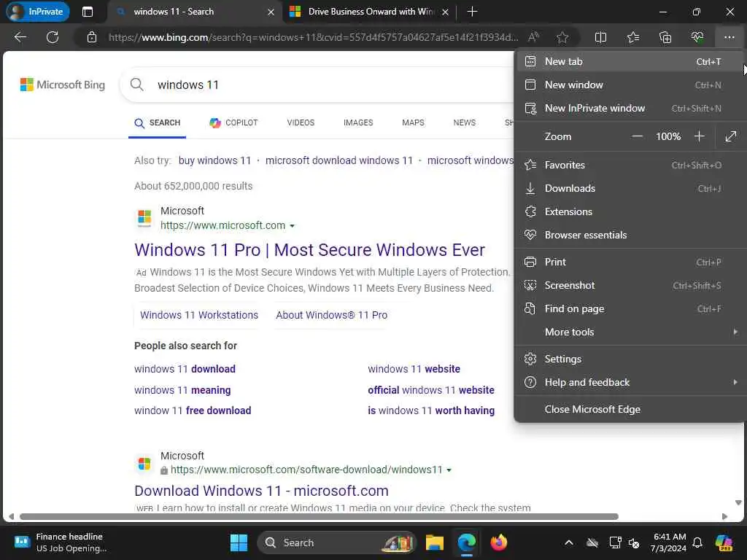Open the Windows 11 Workstations link

point(199,315)
